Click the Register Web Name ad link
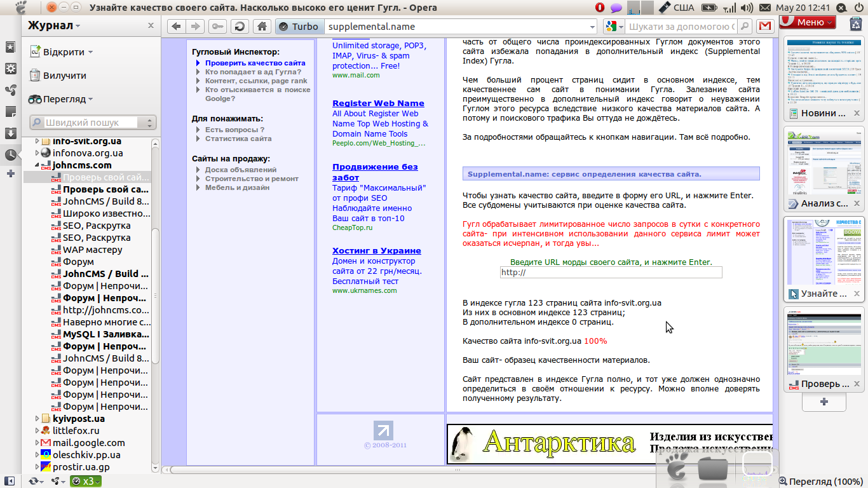868x488 pixels. click(378, 103)
